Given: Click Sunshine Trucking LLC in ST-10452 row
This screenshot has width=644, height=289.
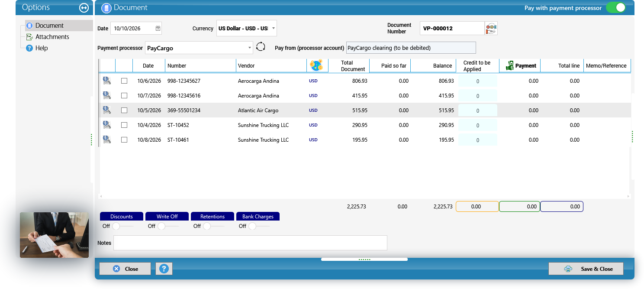Looking at the screenshot, I should click(263, 125).
